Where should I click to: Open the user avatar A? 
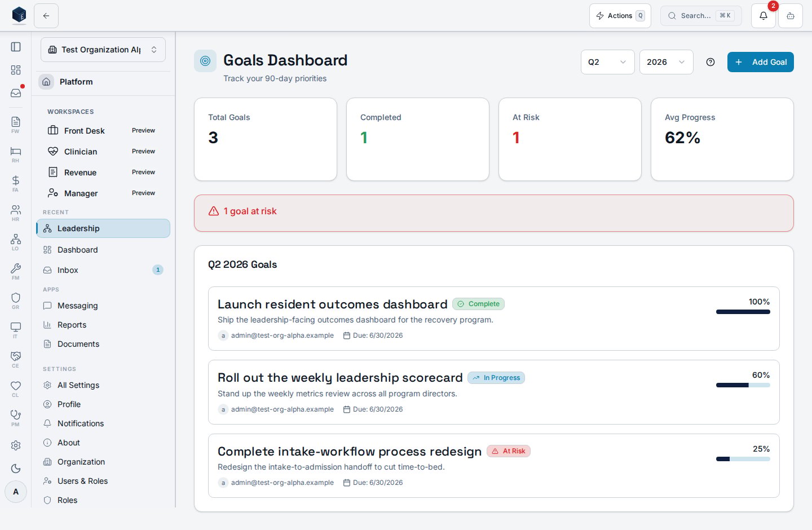pyautogui.click(x=16, y=492)
